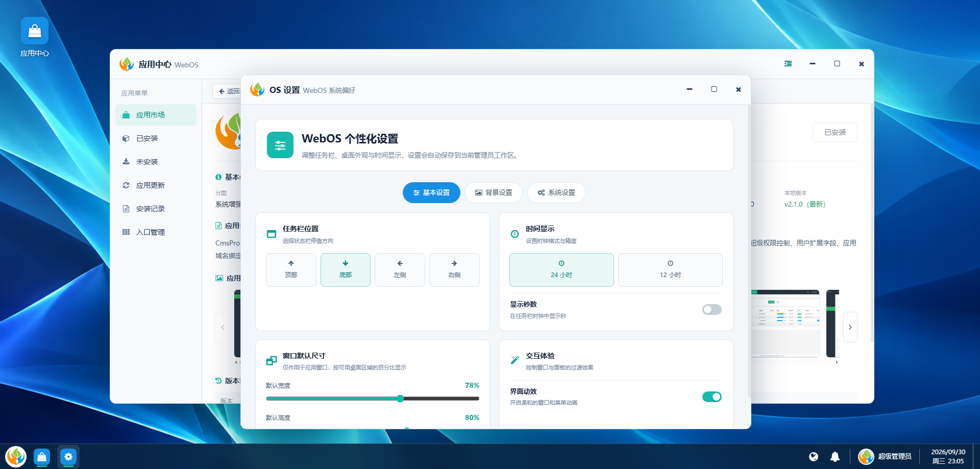Click the date and time clock in taskbar
Viewport: 980px width, 469px height.
coord(948,456)
